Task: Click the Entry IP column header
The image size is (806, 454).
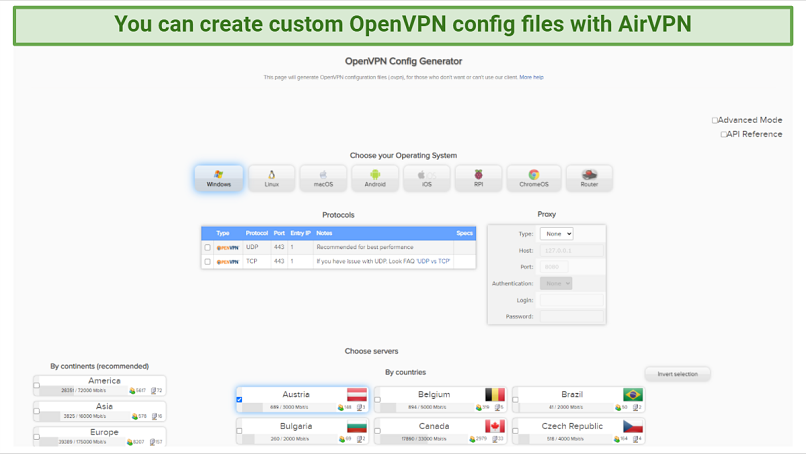Action: [x=301, y=233]
